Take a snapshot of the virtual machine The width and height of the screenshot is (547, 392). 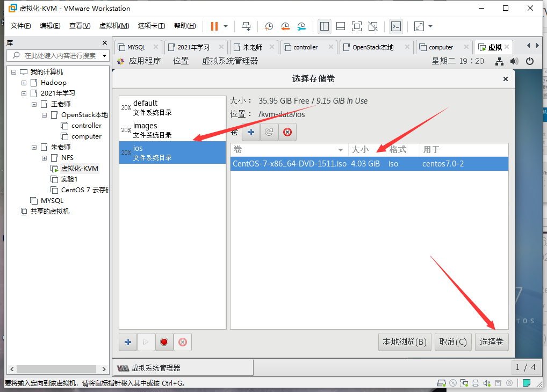(269, 26)
